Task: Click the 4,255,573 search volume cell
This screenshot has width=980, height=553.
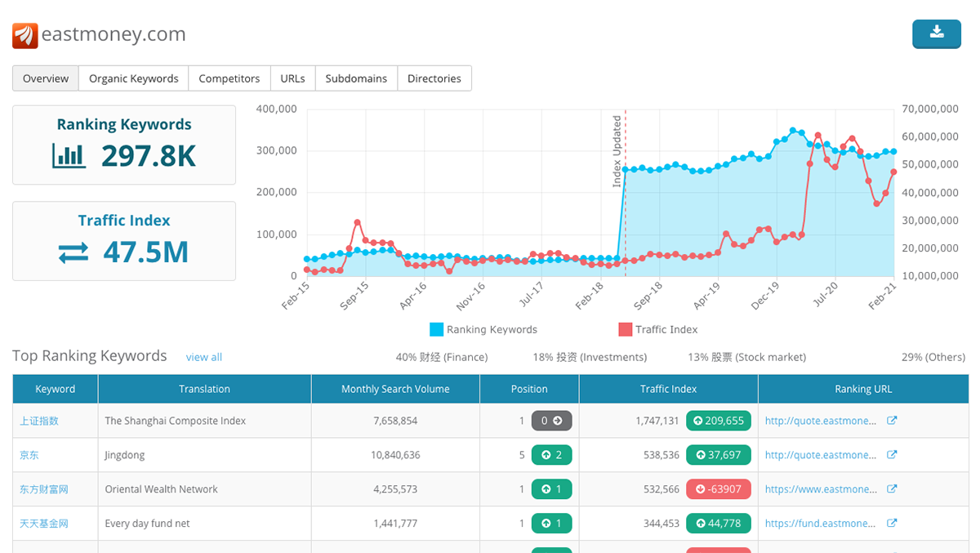Action: pyautogui.click(x=395, y=489)
